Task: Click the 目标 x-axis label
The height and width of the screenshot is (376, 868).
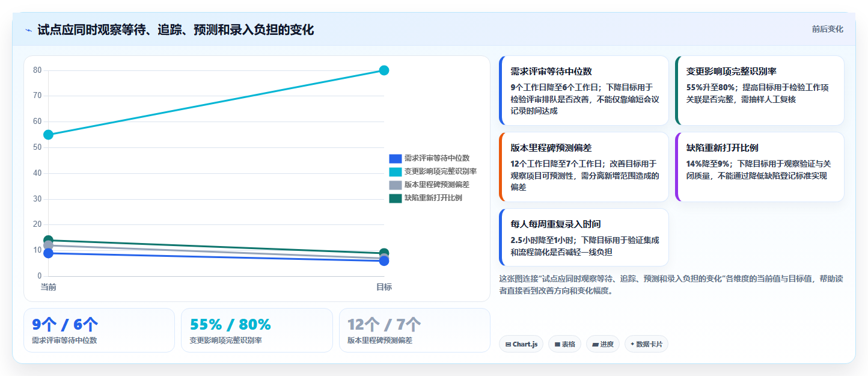Action: (384, 287)
